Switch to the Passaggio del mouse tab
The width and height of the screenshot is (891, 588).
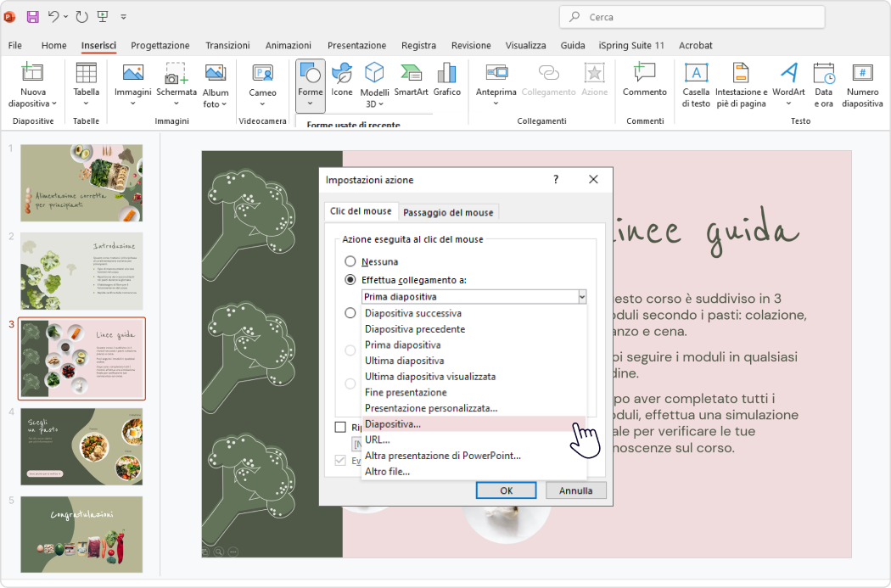[x=449, y=212]
